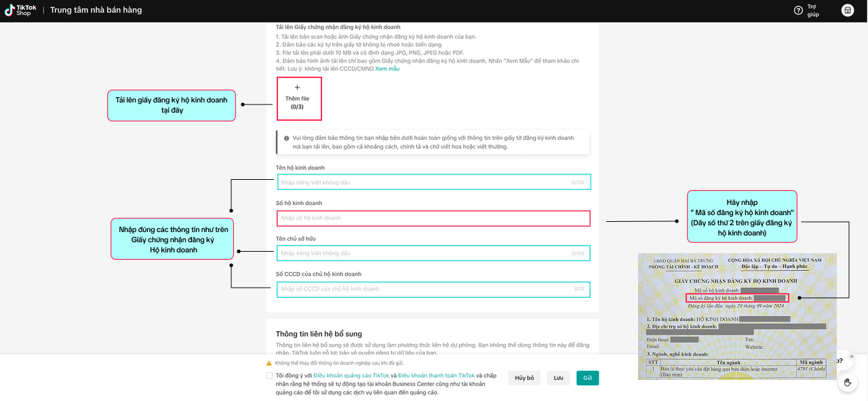This screenshot has width=868, height=401.
Task: Click the floating hand icon button
Action: pyautogui.click(x=847, y=383)
